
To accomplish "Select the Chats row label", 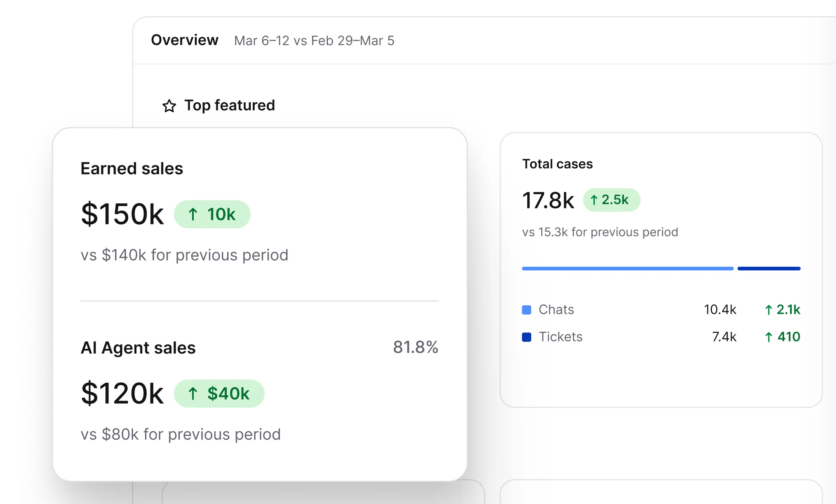I will (556, 310).
